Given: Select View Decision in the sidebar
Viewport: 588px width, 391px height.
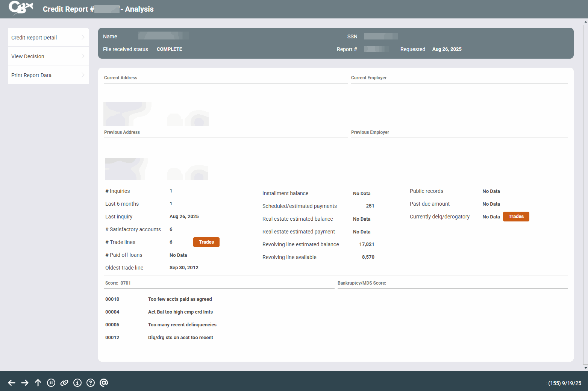Looking at the screenshot, I should click(28, 56).
